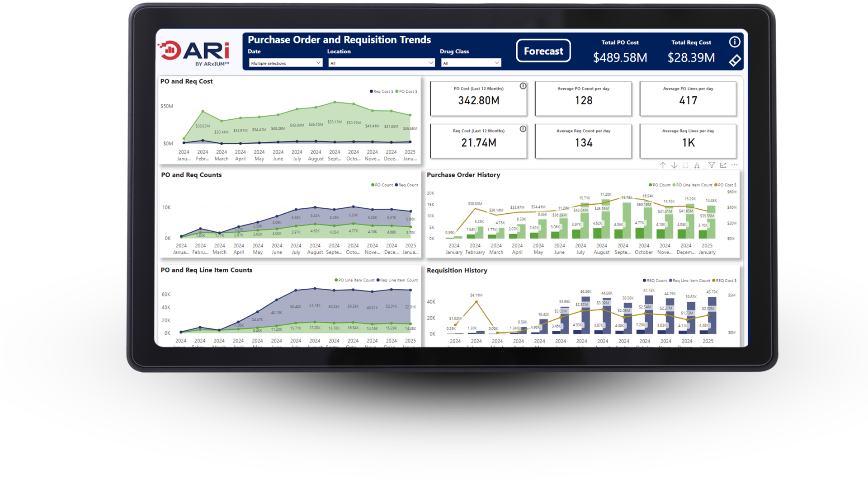Toggle PO Cost $ legend in cost chart
Image resolution: width=868 pixels, height=488 pixels.
point(406,92)
